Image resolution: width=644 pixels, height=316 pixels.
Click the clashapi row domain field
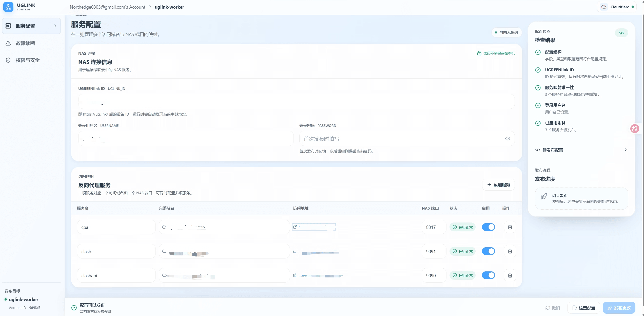[x=224, y=275]
